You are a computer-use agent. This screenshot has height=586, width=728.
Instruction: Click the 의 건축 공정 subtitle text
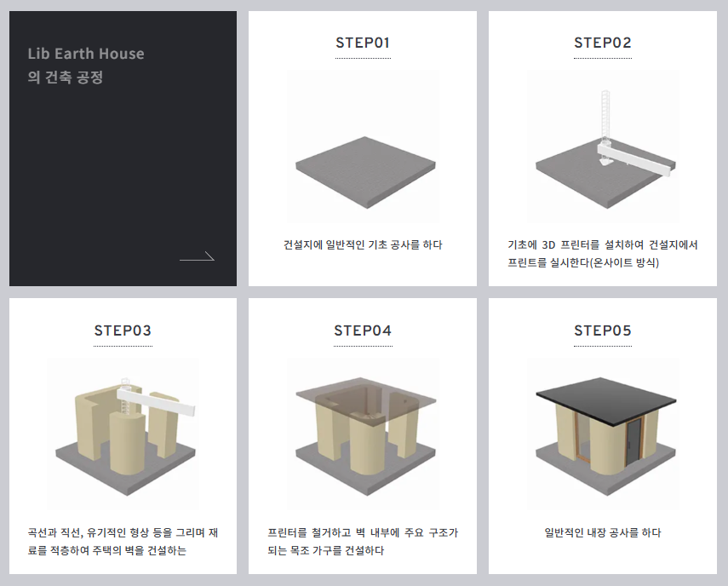click(65, 77)
